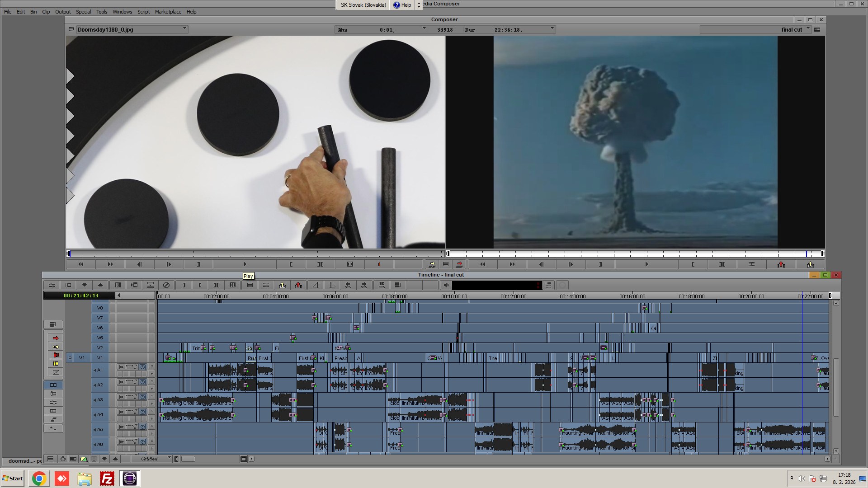Click the audio speaker icon in timeline toolbar
This screenshot has height=488, width=868.
[446, 285]
